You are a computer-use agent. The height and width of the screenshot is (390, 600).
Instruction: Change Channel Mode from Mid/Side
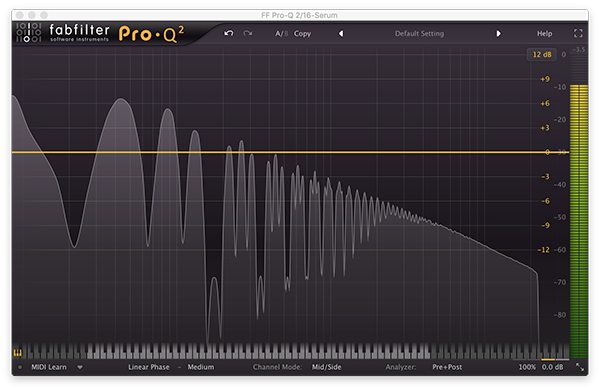click(x=326, y=367)
